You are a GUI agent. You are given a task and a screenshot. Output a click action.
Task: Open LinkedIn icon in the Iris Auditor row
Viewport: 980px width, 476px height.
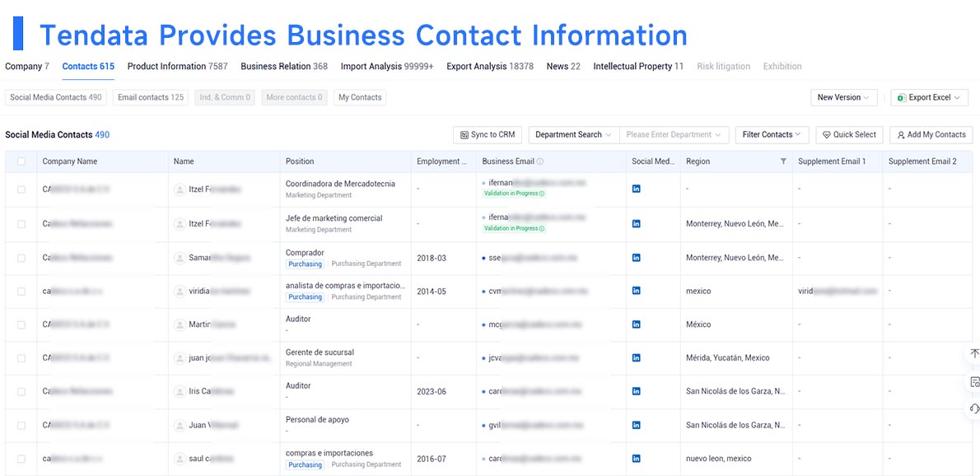637,391
